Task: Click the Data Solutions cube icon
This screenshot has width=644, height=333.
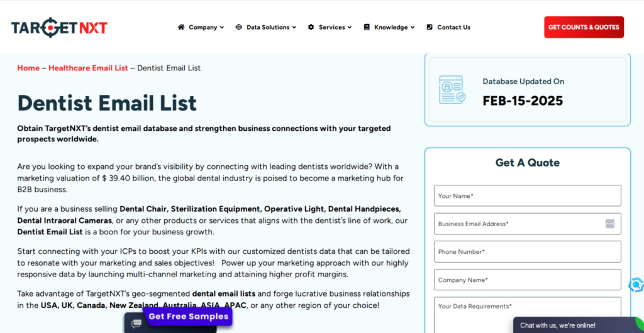Action: click(239, 27)
